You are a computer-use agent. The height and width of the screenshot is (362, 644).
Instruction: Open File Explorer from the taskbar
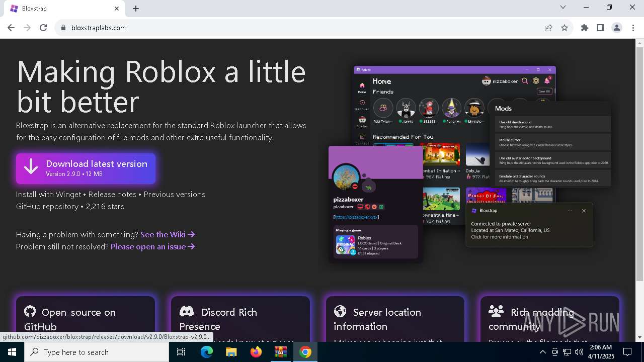click(231, 352)
